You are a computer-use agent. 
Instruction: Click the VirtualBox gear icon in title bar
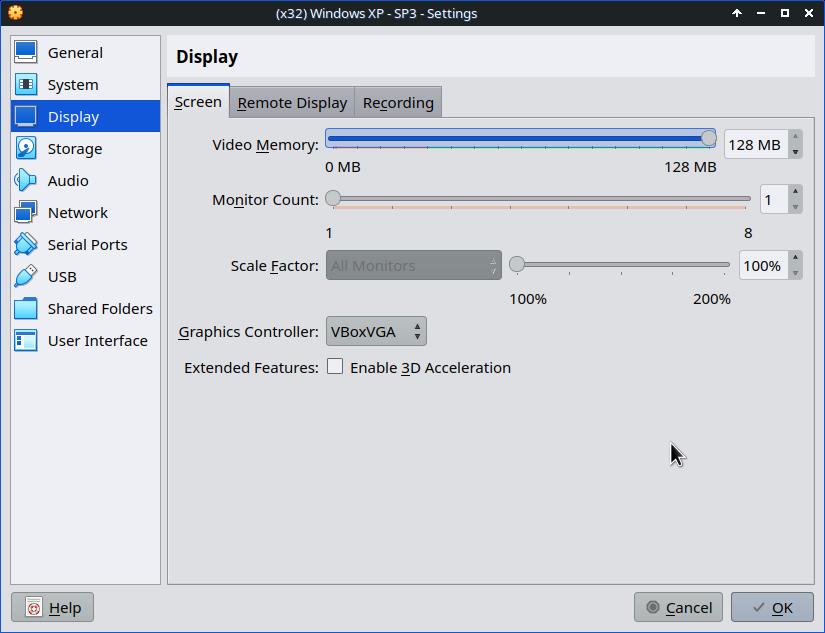click(x=16, y=13)
